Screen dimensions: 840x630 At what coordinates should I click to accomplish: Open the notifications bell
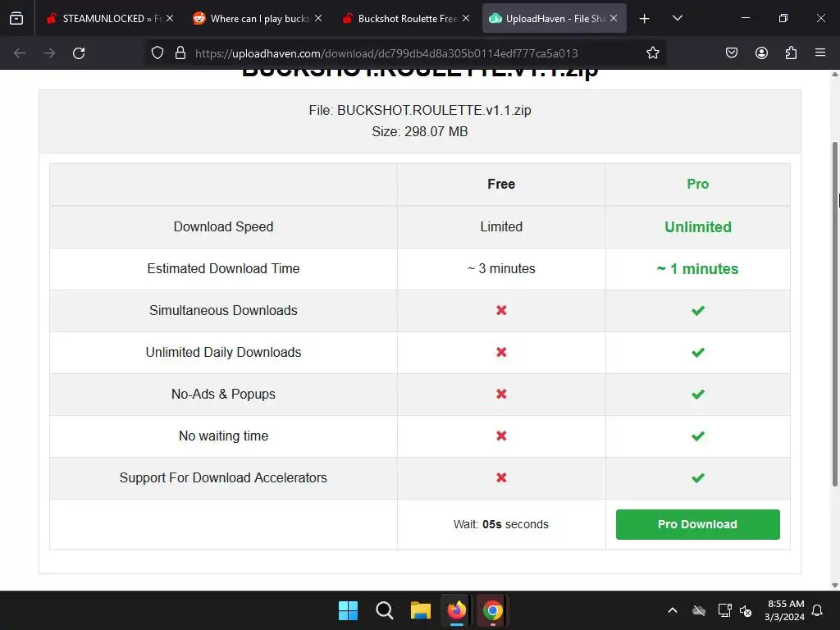click(818, 610)
